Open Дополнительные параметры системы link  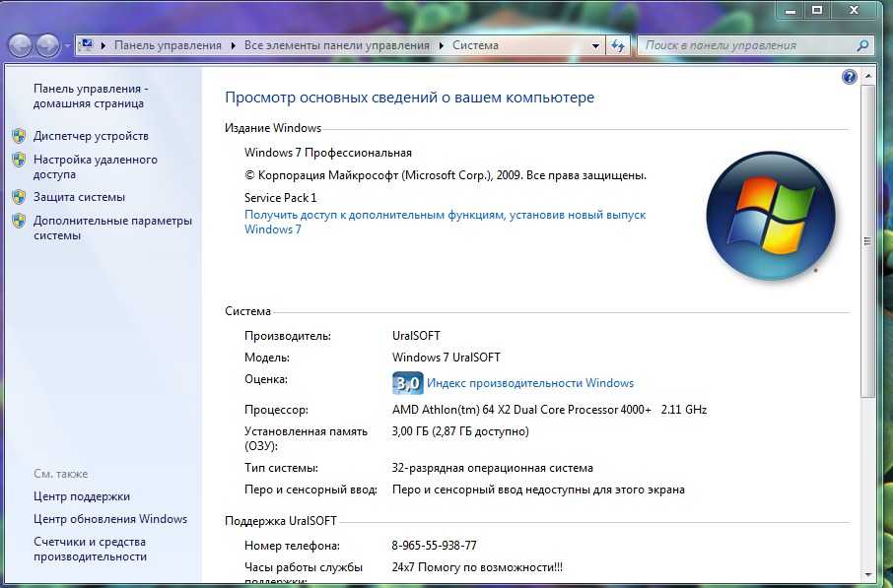112,228
